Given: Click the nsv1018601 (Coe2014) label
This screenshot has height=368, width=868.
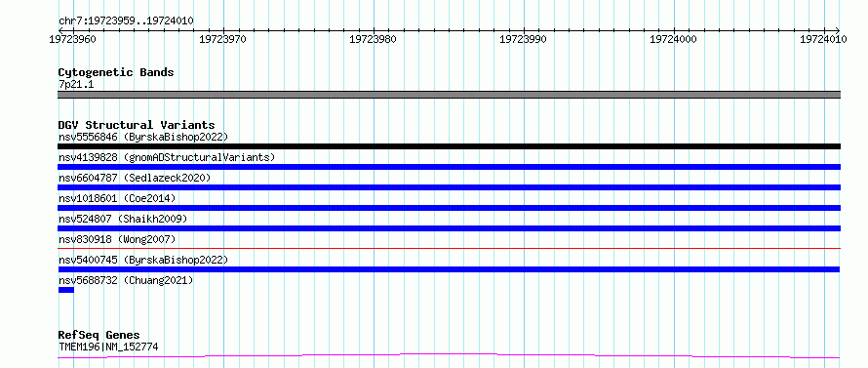Looking at the screenshot, I should (117, 198).
